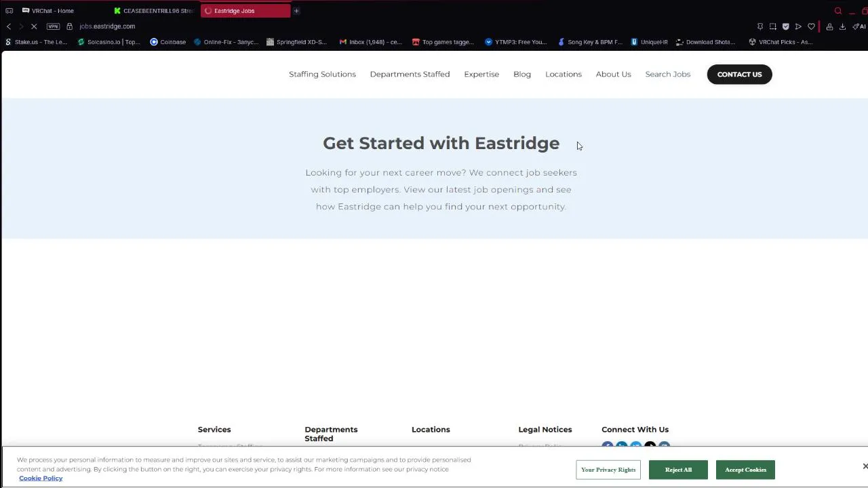
Task: Open the UniqueHR bookmark
Action: [650, 42]
